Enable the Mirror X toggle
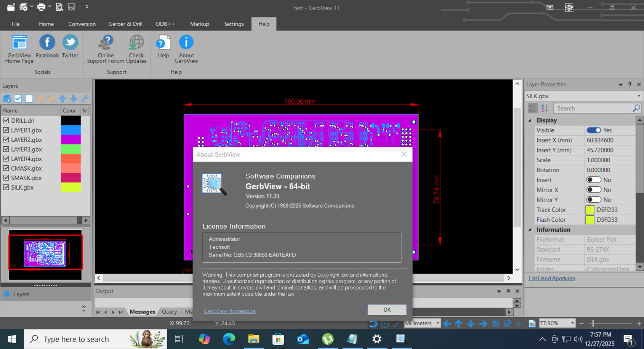The height and width of the screenshot is (349, 644). coord(593,190)
